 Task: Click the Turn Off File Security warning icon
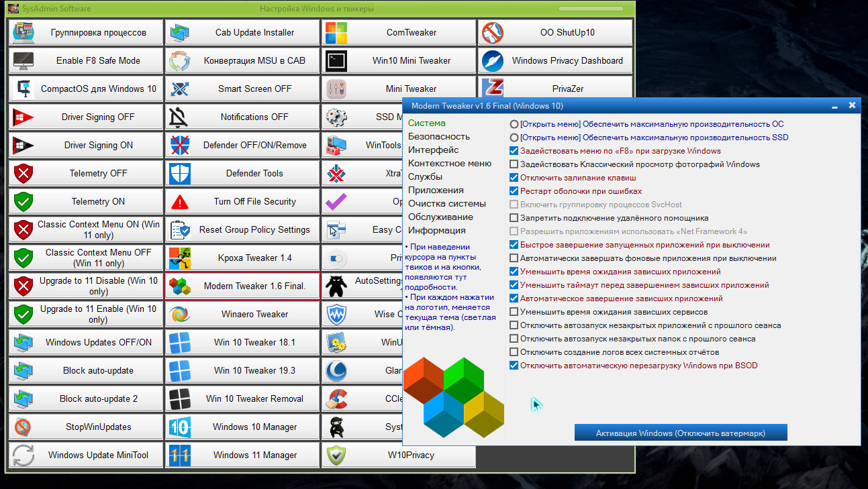point(180,201)
